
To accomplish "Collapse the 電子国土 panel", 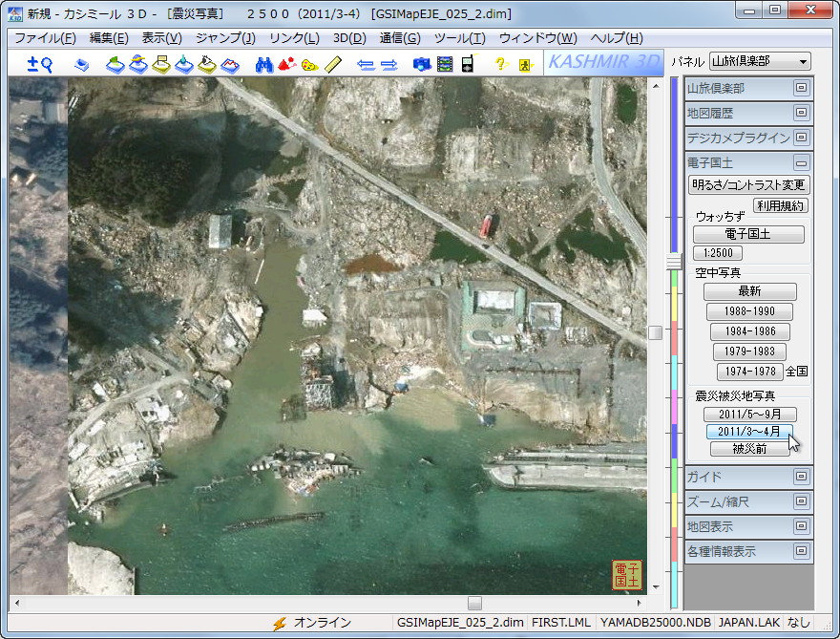I will (800, 162).
